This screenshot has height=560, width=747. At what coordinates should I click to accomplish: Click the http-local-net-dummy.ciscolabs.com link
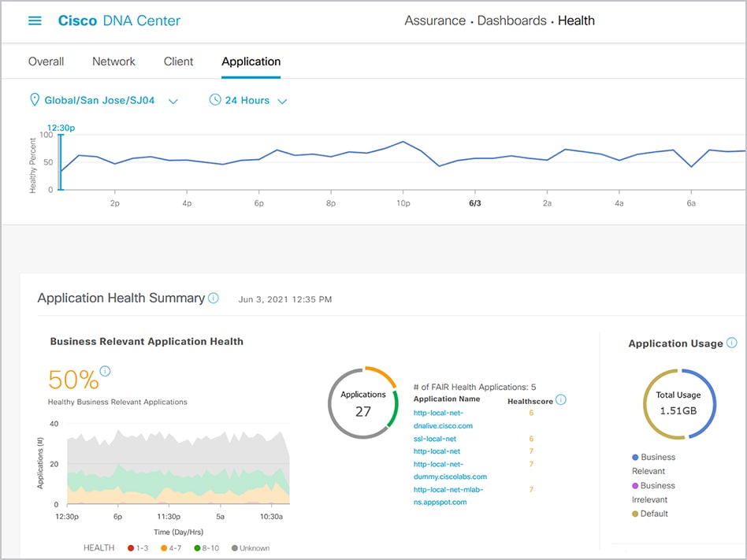(x=449, y=469)
